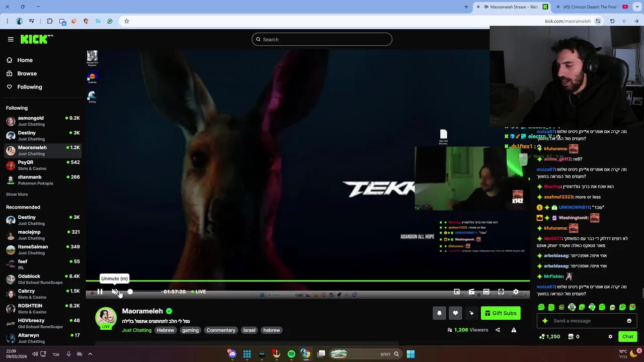Viewport: 644px width, 362px height.
Task: Open the channel points 1,250 balance
Action: pos(549,336)
